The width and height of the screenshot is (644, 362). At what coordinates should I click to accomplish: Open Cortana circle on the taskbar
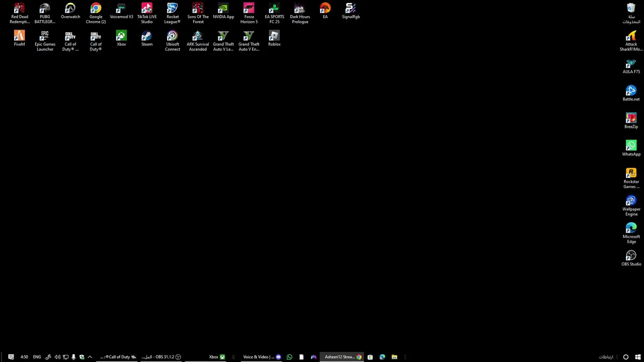tap(625, 357)
